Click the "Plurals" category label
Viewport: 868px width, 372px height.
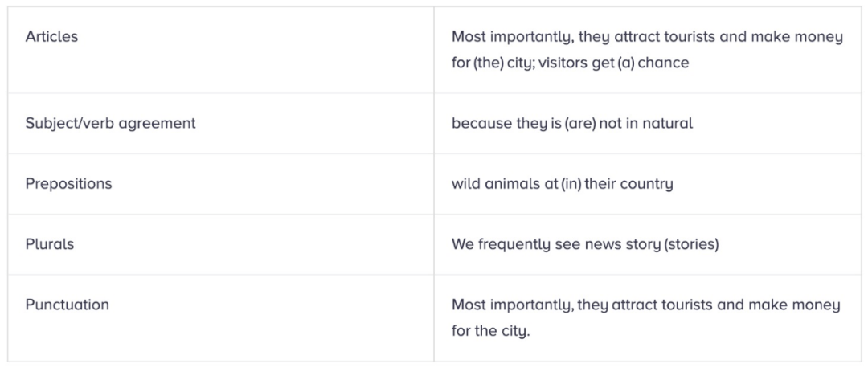49,243
